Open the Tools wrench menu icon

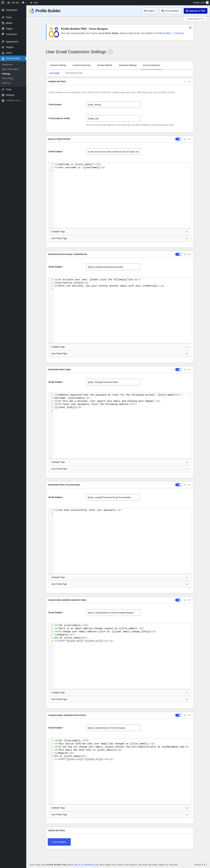(3, 90)
